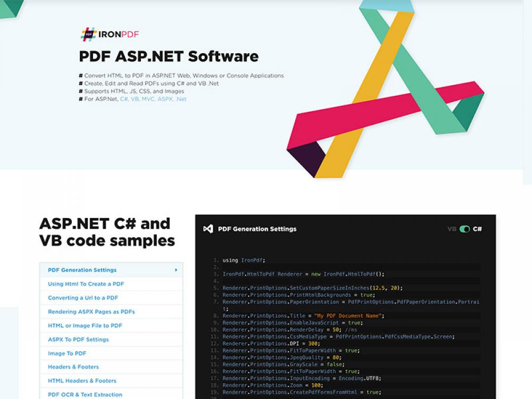Expand PDF Generation Settings using its arrow
This screenshot has width=532, height=399.
click(x=176, y=270)
